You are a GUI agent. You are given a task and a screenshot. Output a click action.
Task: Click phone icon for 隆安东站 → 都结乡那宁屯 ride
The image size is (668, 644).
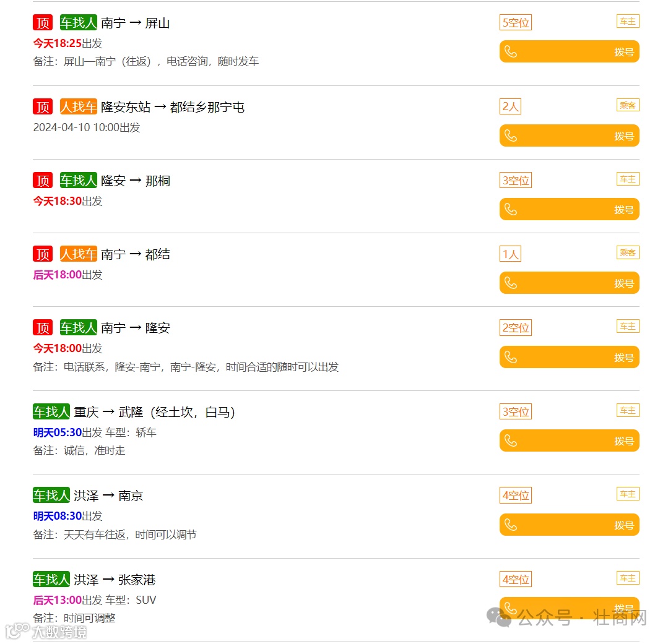coord(511,135)
